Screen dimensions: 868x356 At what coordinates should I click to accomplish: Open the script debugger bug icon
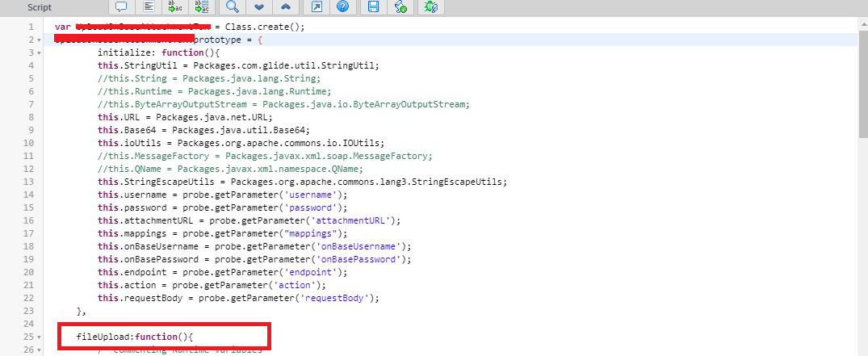(431, 7)
